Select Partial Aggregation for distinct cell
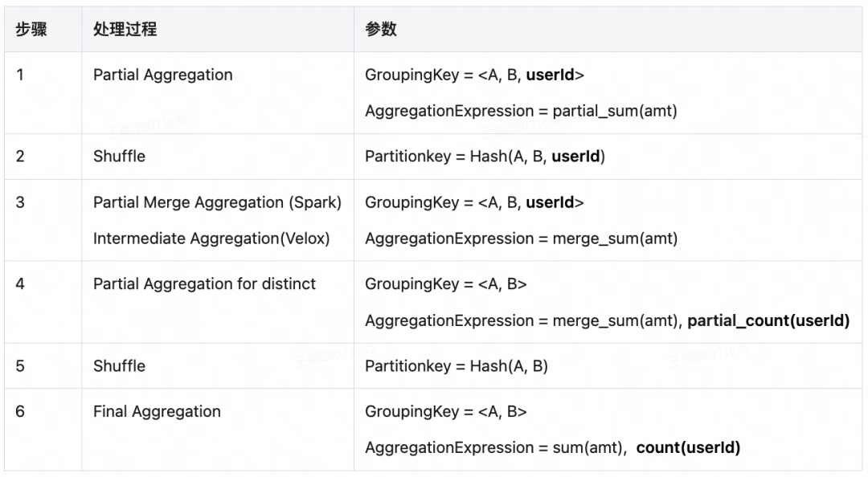The image size is (868, 477). coord(204,283)
